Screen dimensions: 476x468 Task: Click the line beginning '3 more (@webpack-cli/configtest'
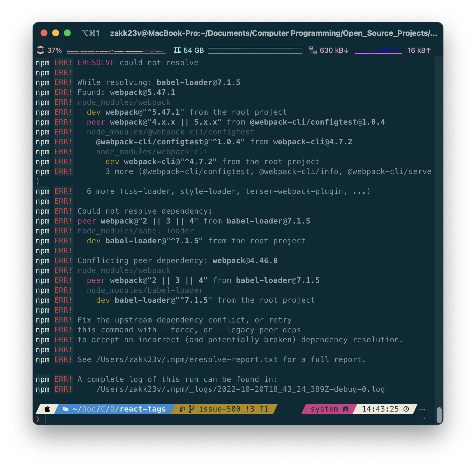coord(268,171)
